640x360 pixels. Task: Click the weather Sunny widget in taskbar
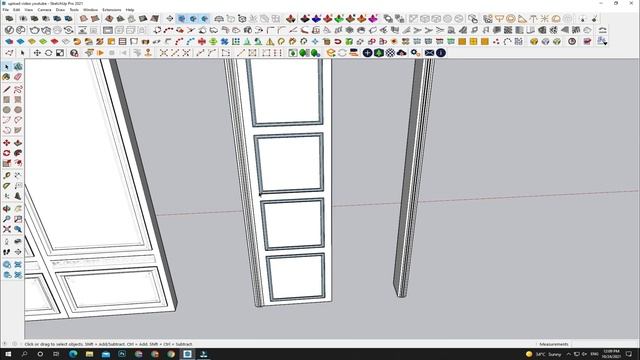click(544, 354)
